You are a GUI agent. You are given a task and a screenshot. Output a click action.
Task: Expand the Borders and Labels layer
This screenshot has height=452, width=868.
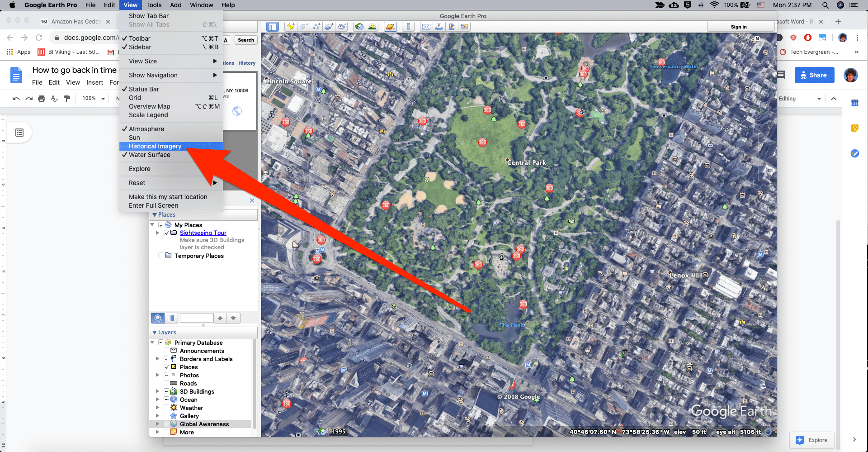157,359
